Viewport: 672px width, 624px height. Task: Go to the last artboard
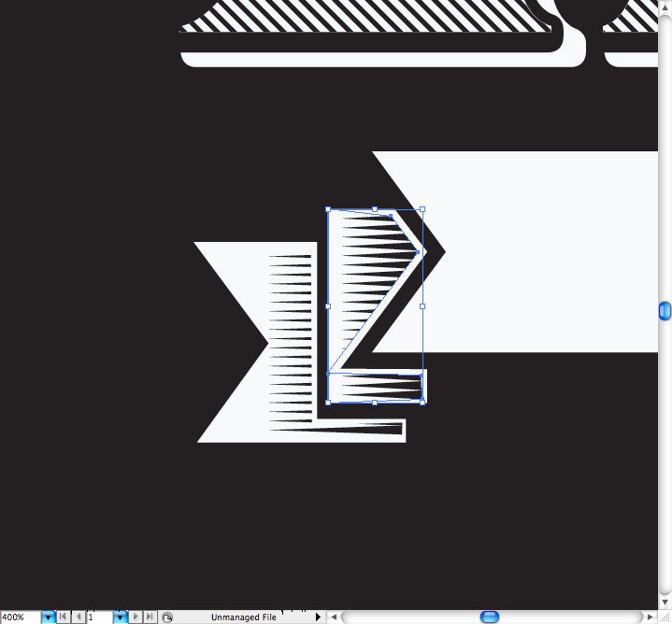coord(150,617)
